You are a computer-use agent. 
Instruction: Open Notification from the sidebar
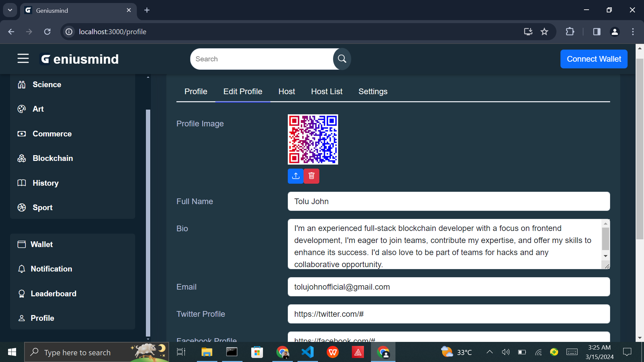51,269
